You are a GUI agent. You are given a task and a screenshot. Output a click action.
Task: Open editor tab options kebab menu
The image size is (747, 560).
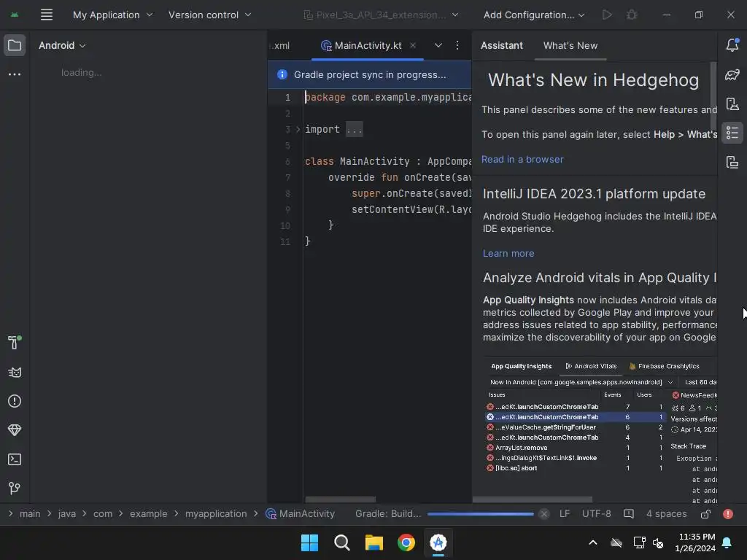coord(457,45)
